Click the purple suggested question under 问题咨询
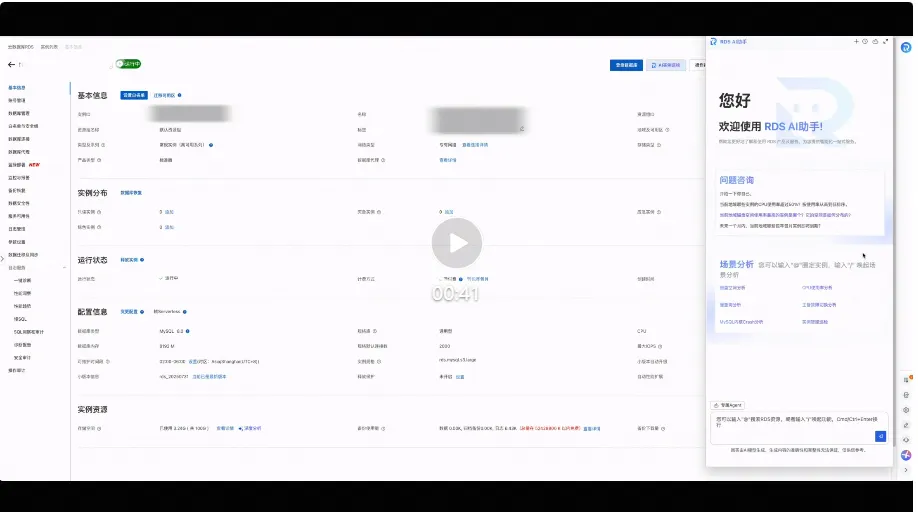The height and width of the screenshot is (512, 918). point(785,215)
